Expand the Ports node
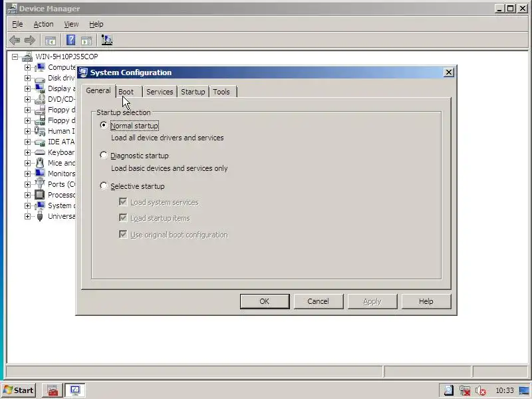Image resolution: width=532 pixels, height=399 pixels. pos(27,184)
